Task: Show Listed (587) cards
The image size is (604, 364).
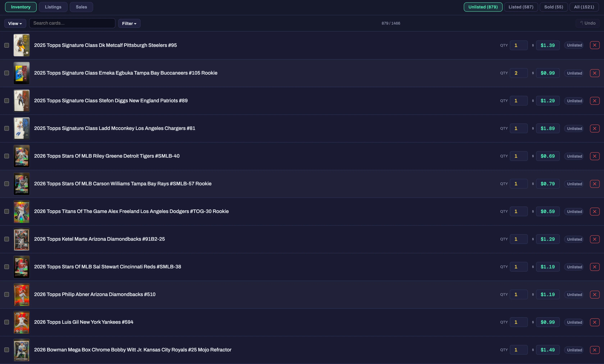Action: [521, 7]
